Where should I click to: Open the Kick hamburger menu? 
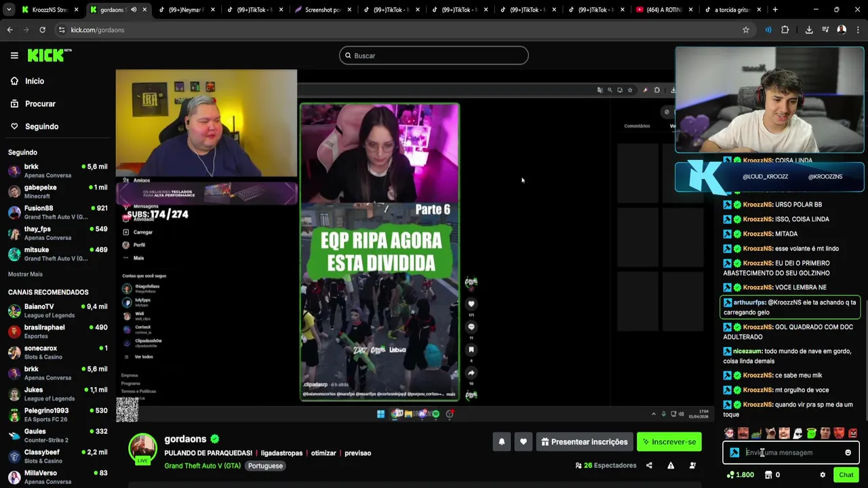14,56
